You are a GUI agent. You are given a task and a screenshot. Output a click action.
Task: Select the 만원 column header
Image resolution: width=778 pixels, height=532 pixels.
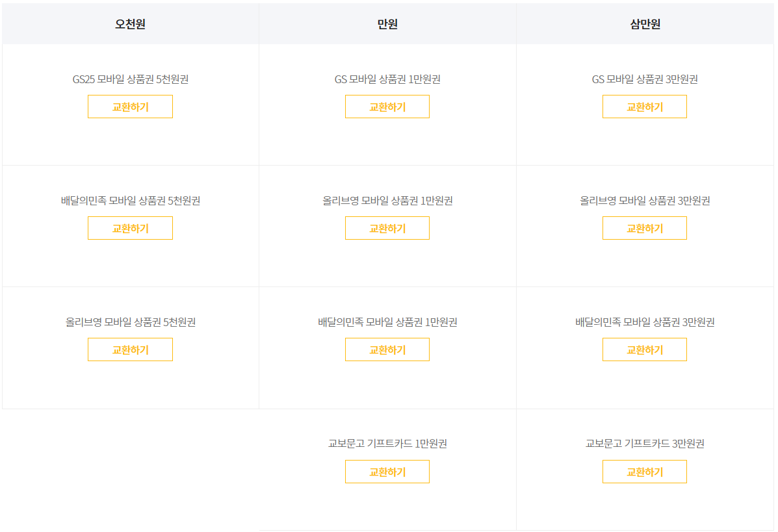pos(387,24)
